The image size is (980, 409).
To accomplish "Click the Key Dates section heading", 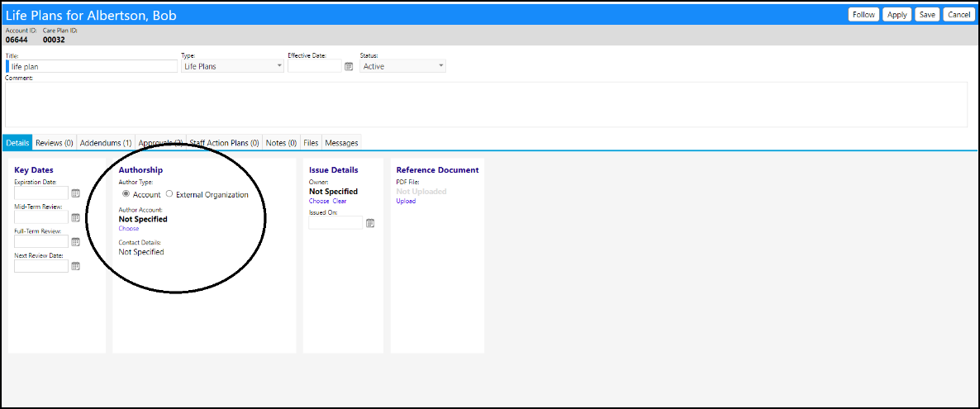I will pyautogui.click(x=34, y=170).
